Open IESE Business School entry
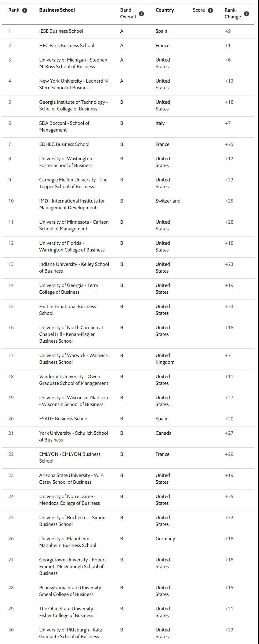 click(61, 31)
